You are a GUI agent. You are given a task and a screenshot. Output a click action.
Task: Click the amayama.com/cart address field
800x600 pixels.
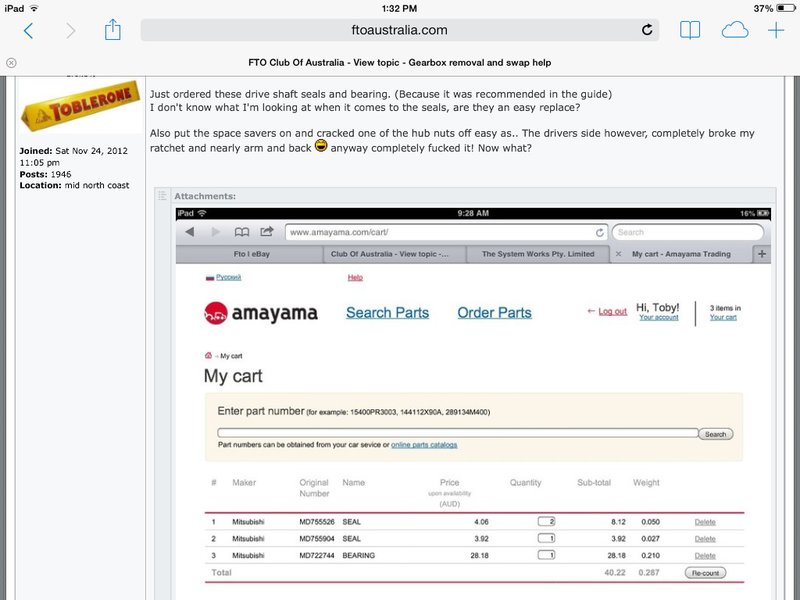pos(446,232)
